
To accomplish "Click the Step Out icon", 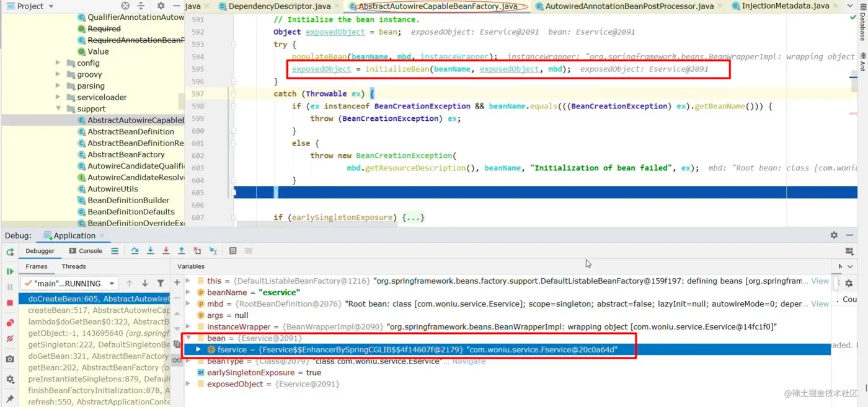I will (181, 251).
